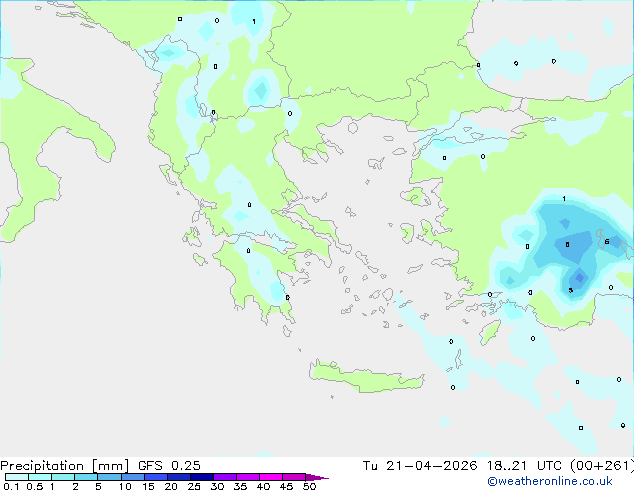The height and width of the screenshot is (490, 634).
Task: Click the 45–50 mm legend color swatch
Action: click(294, 477)
